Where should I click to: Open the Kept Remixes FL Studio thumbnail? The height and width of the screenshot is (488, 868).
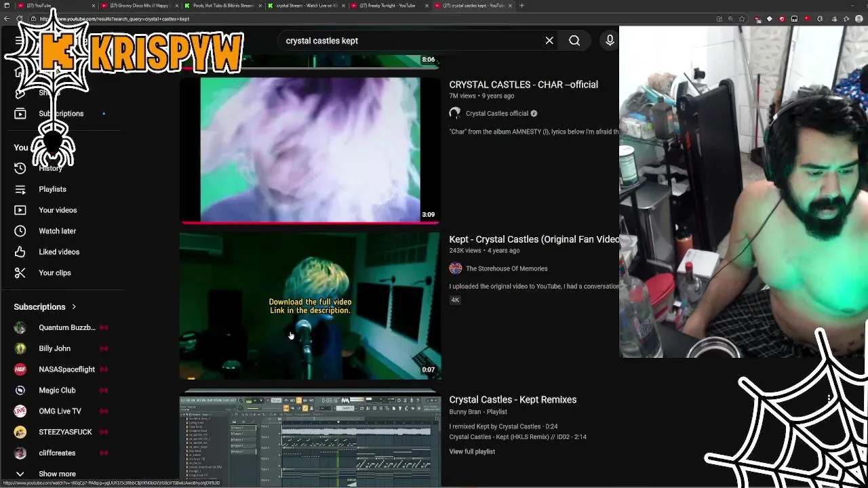[310, 441]
